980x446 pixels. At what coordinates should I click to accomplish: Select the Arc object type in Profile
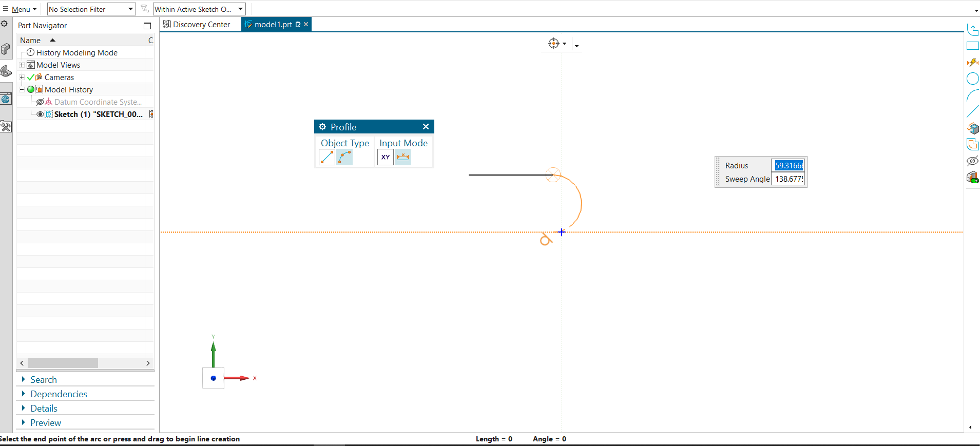344,158
